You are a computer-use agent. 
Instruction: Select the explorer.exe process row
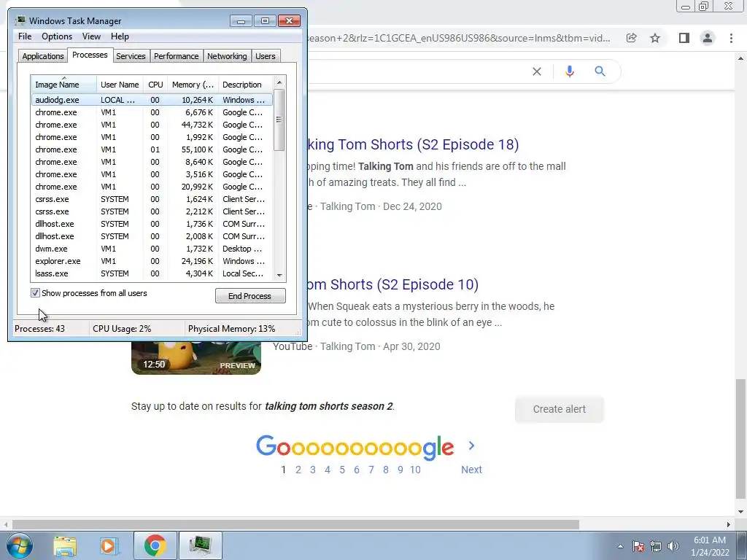[152, 261]
